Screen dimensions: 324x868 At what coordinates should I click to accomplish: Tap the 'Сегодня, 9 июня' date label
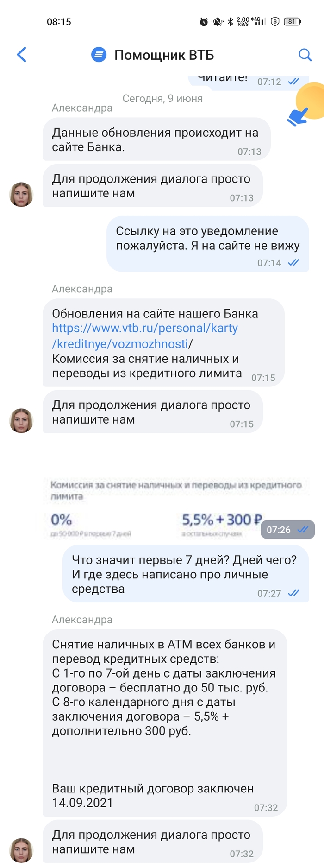[162, 98]
